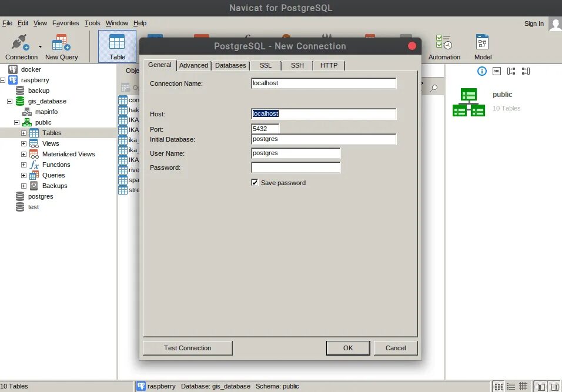Viewport: 562px width, 392px height.
Task: Close the New Connection dialog
Action: pyautogui.click(x=412, y=46)
